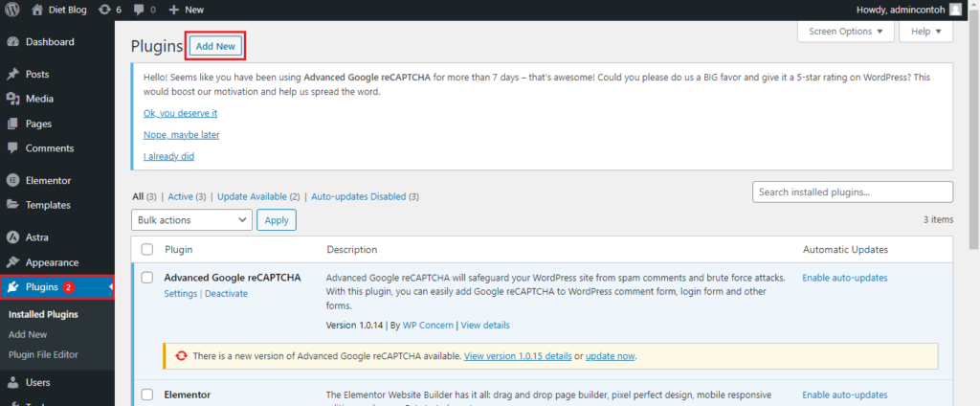Click the Automatic Updates column header
Screen dimensions: 980x406
(846, 250)
